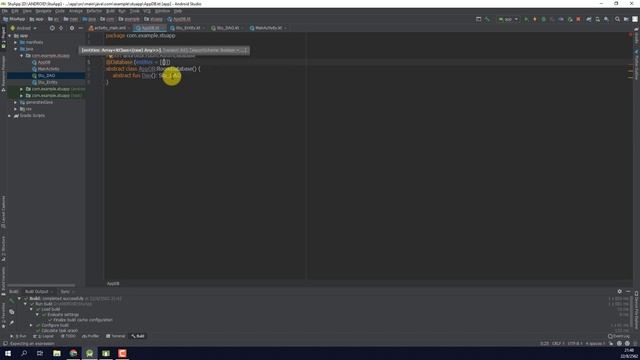Image resolution: width=640 pixels, height=360 pixels.
Task: Select the Sync tab in Build panel
Action: tap(67, 291)
